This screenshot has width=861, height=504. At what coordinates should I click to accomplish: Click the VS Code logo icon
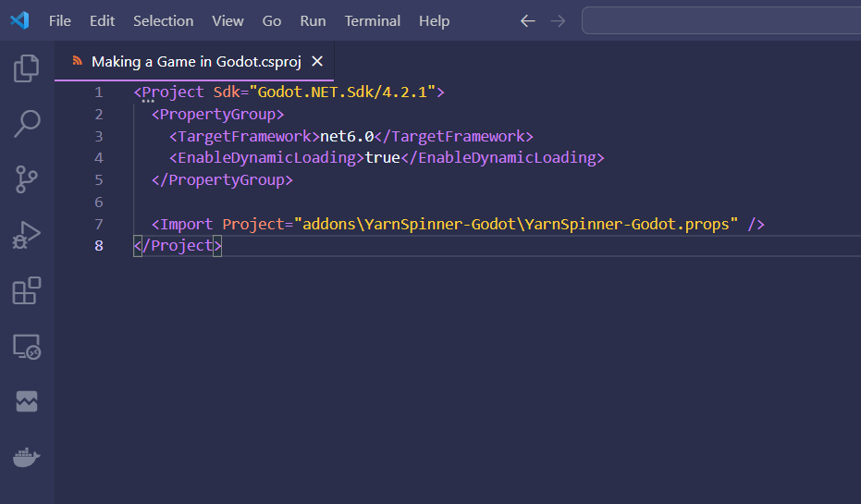click(19, 20)
